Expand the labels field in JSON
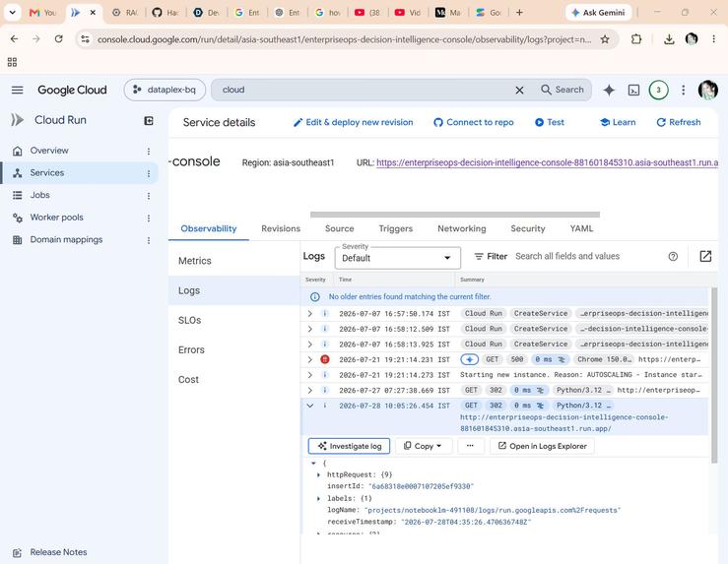Screen dimensions: 728x564 click(x=318, y=499)
